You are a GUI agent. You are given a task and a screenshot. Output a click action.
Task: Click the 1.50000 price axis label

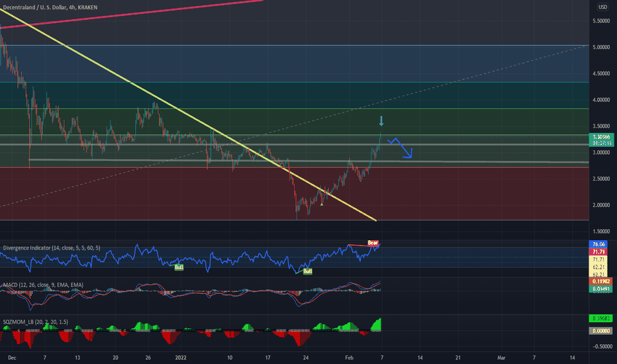601,232
